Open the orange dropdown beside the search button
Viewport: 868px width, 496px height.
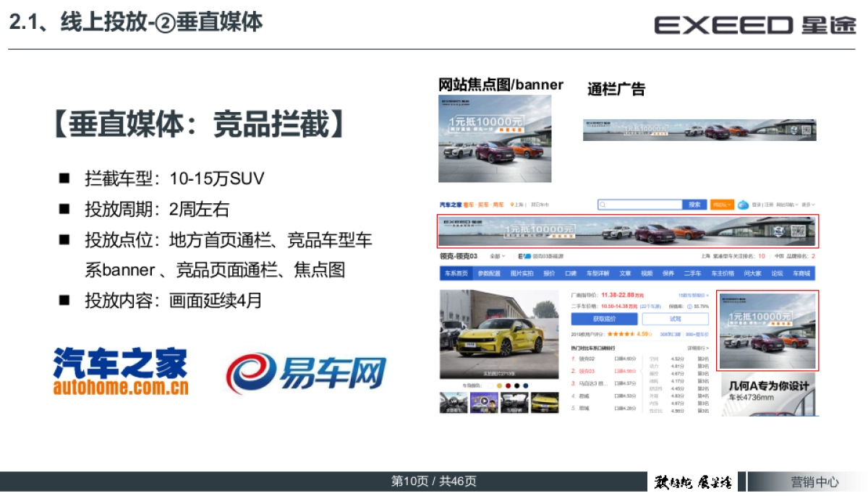pos(722,205)
